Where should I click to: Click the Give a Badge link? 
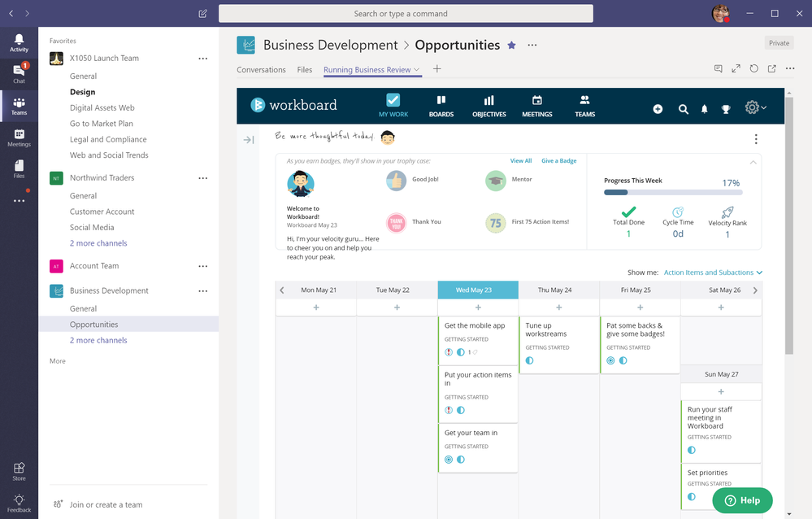(558, 161)
